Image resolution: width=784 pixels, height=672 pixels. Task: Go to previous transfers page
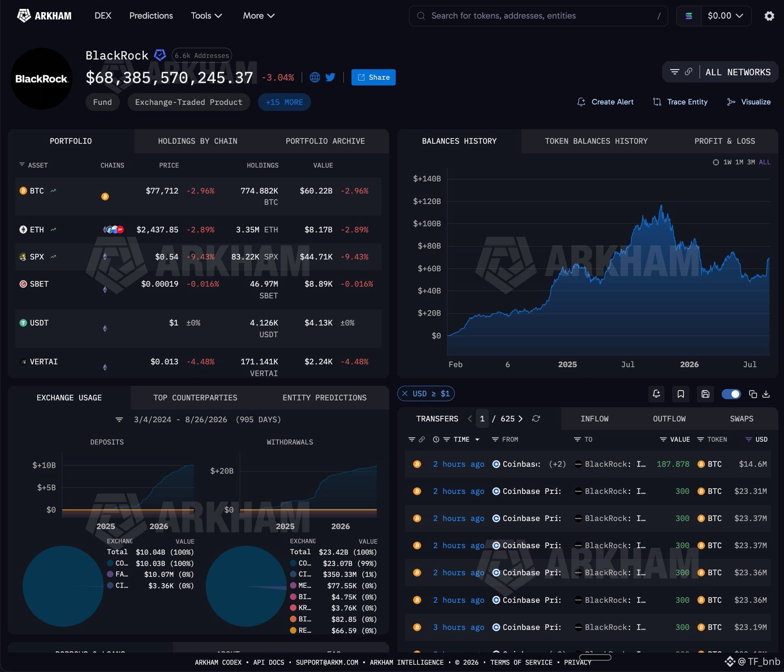click(470, 419)
